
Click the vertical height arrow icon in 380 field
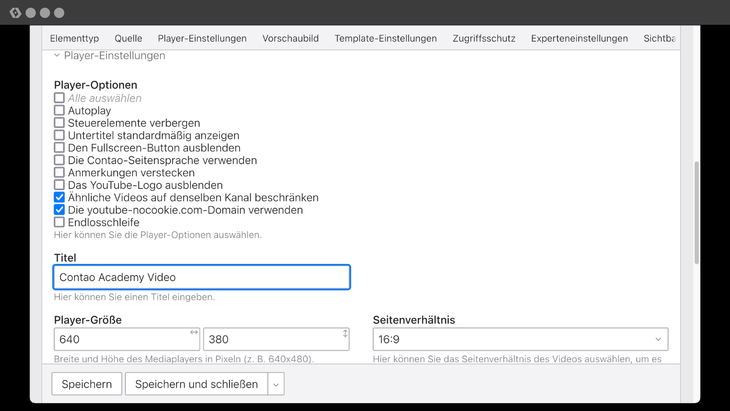(344, 333)
